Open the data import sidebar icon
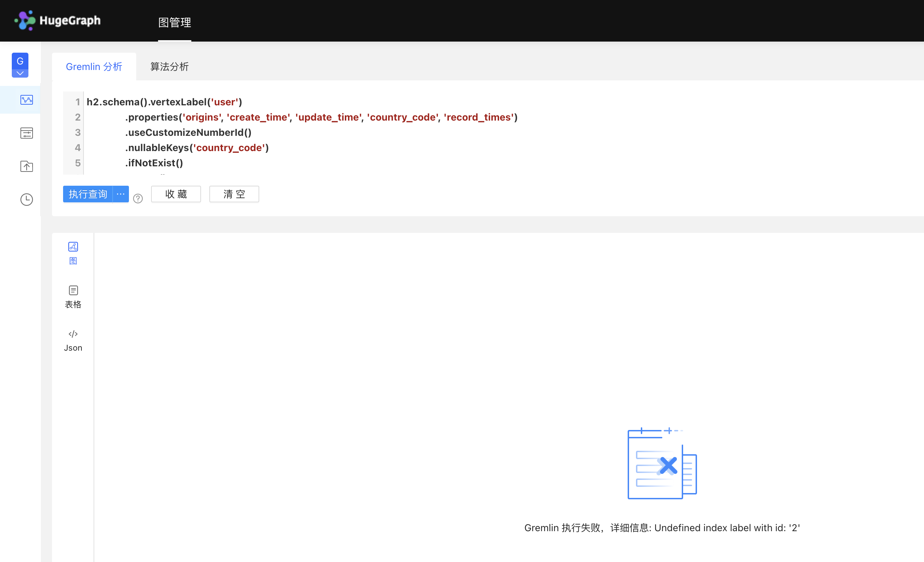 click(26, 166)
